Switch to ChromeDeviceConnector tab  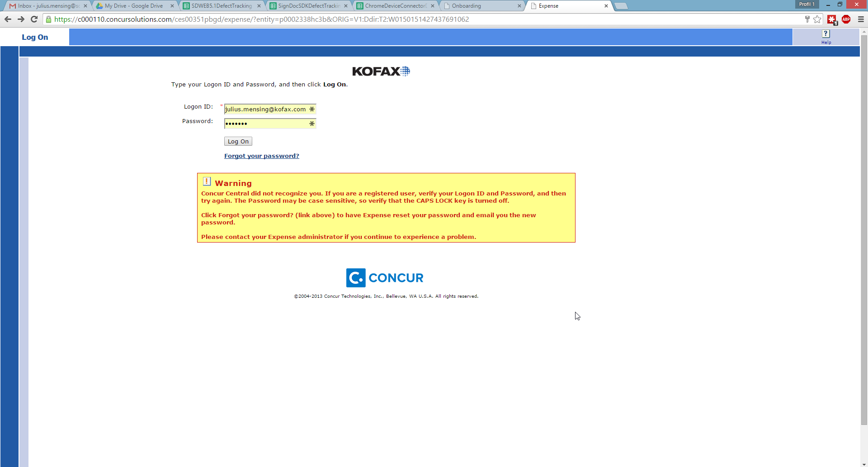[395, 6]
